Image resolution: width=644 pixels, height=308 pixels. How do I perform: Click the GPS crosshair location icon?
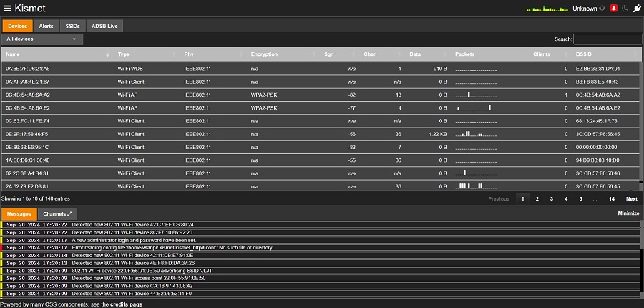pyautogui.click(x=602, y=8)
